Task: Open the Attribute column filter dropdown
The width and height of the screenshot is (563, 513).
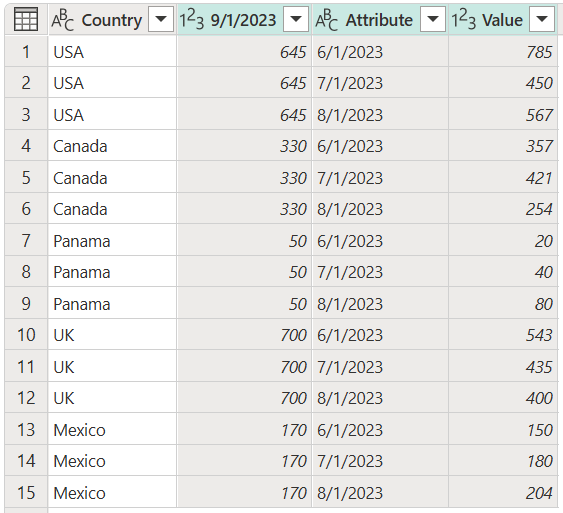Action: pyautogui.click(x=433, y=19)
